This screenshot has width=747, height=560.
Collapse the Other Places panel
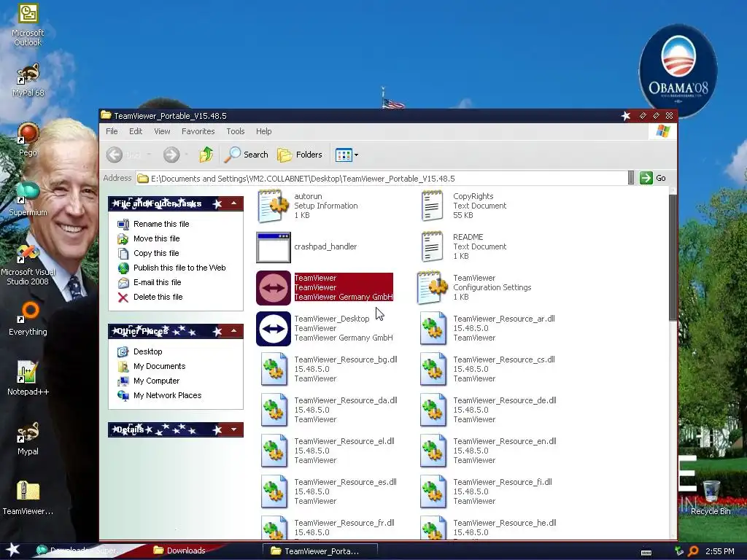234,331
